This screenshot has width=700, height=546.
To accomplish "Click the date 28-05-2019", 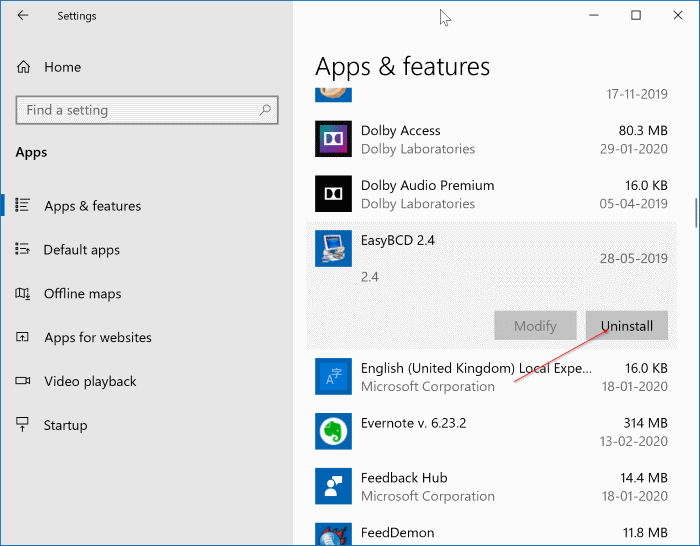I will (633, 258).
